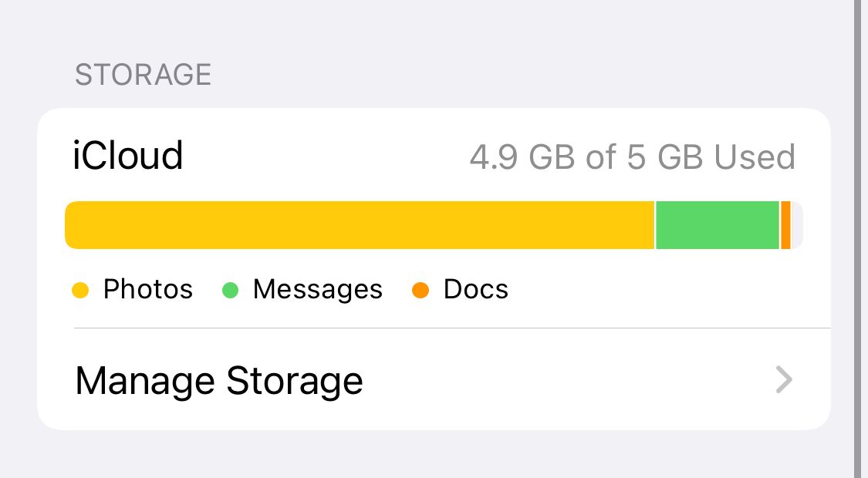
Task: Select the Messages storage category icon
Action: coord(230,290)
